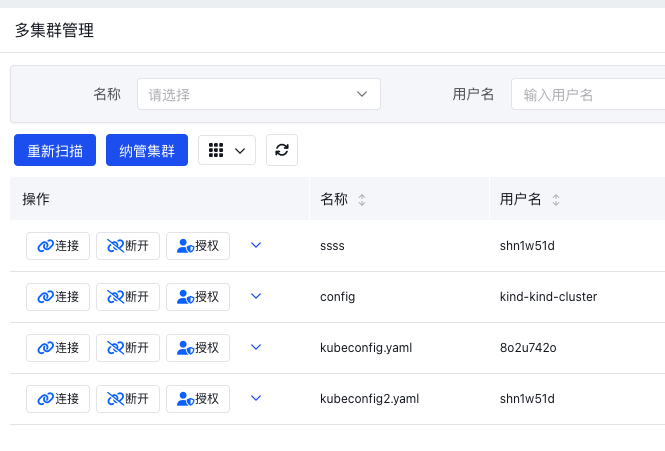Expand more actions for config row
The image size is (665, 451).
click(x=256, y=296)
